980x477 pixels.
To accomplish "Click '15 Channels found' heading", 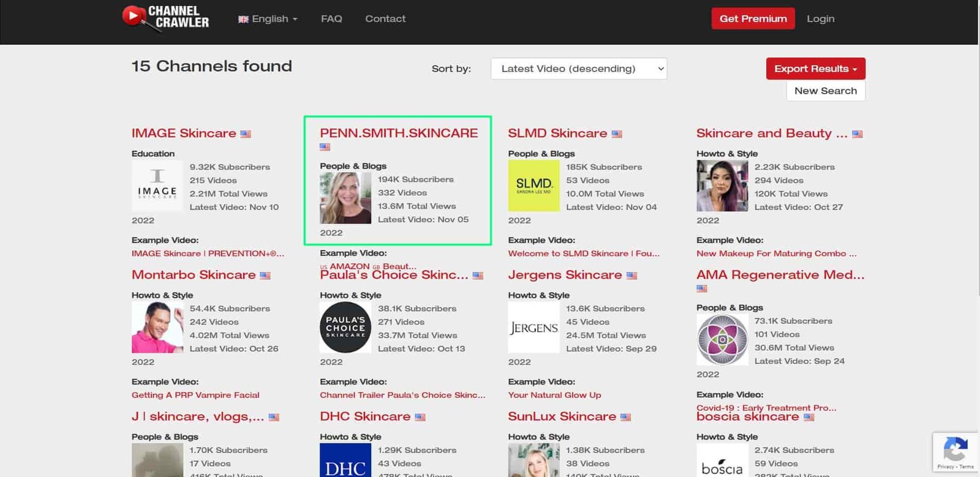I will 212,66.
